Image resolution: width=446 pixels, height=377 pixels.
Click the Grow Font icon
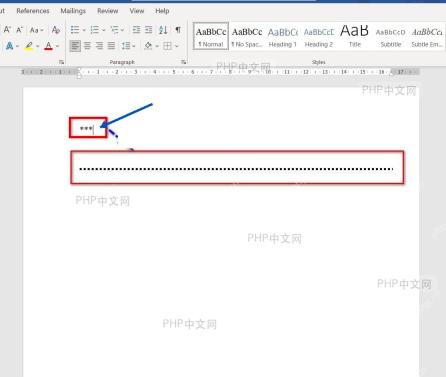pos(7,30)
